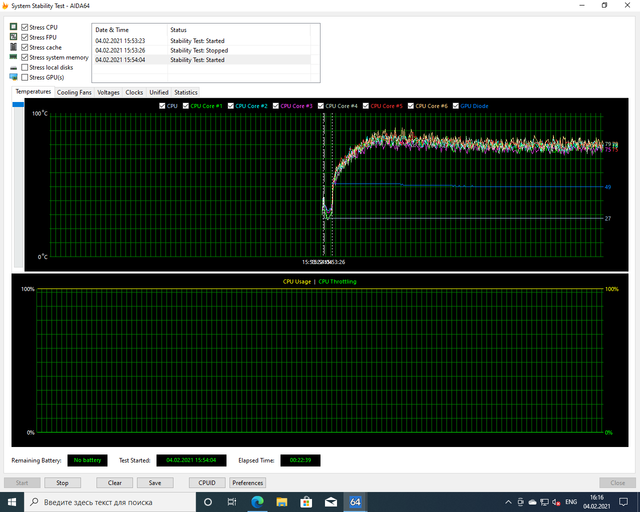Toggle the CPU Core #4 graph checkbox
This screenshot has height=512, width=640.
(321, 106)
